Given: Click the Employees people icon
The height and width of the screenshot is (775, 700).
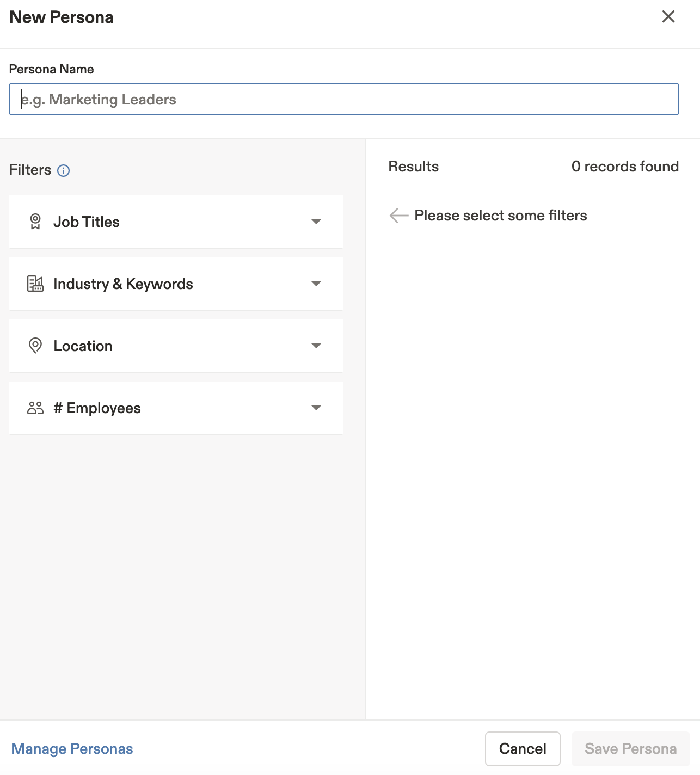Looking at the screenshot, I should click(35, 408).
